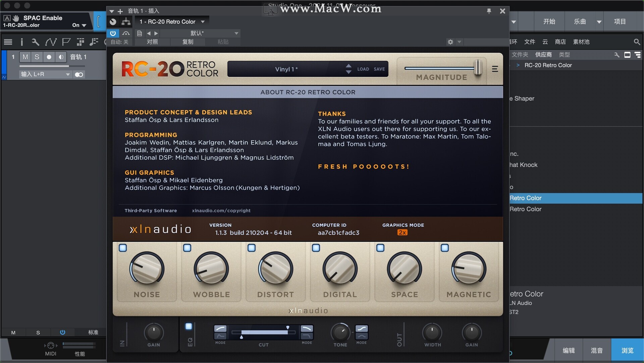The width and height of the screenshot is (644, 363).
Task: Open the 默认* preset dropdown
Action: [201, 33]
